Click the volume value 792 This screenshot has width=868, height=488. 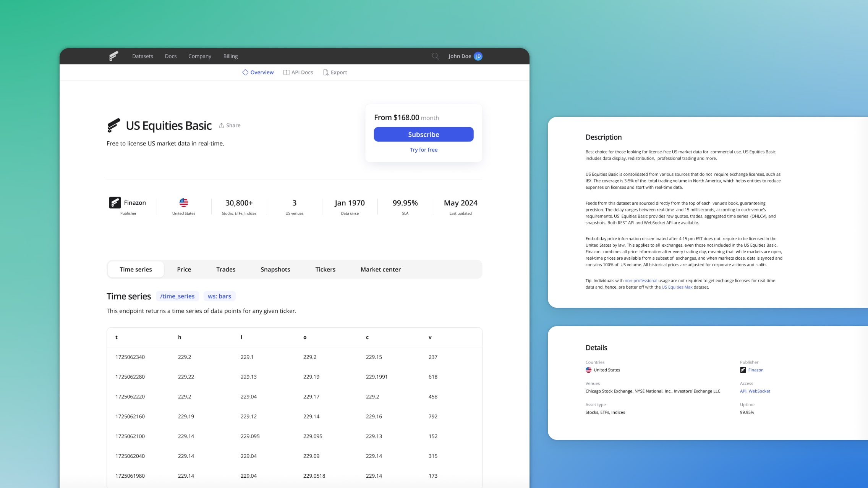(x=433, y=416)
